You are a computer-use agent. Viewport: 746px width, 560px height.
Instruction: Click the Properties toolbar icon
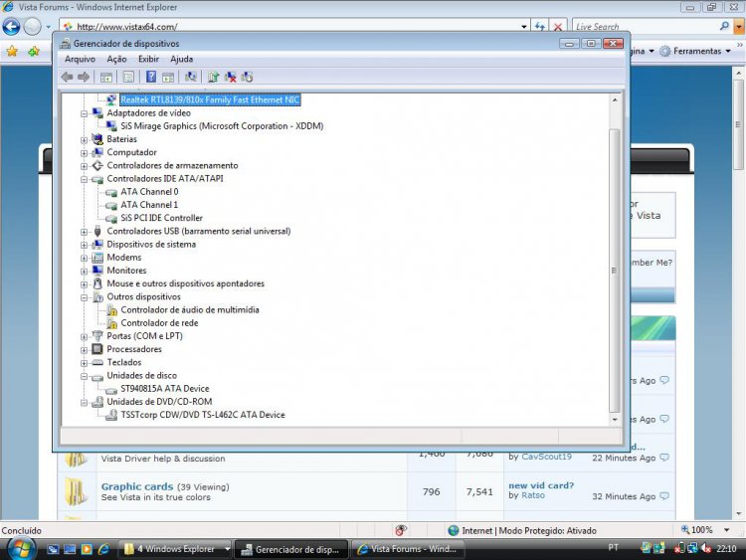point(128,77)
